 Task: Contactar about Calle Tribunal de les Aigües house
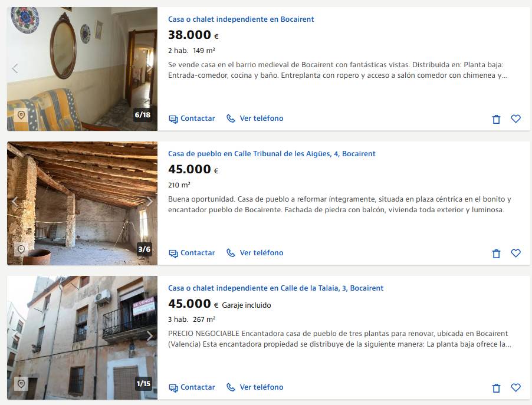coord(192,253)
